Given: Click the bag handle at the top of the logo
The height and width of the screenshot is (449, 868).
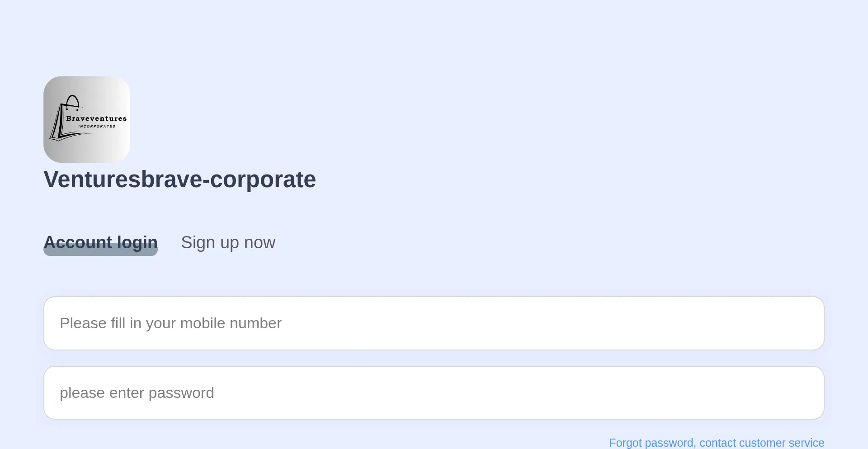Looking at the screenshot, I should point(72,100).
